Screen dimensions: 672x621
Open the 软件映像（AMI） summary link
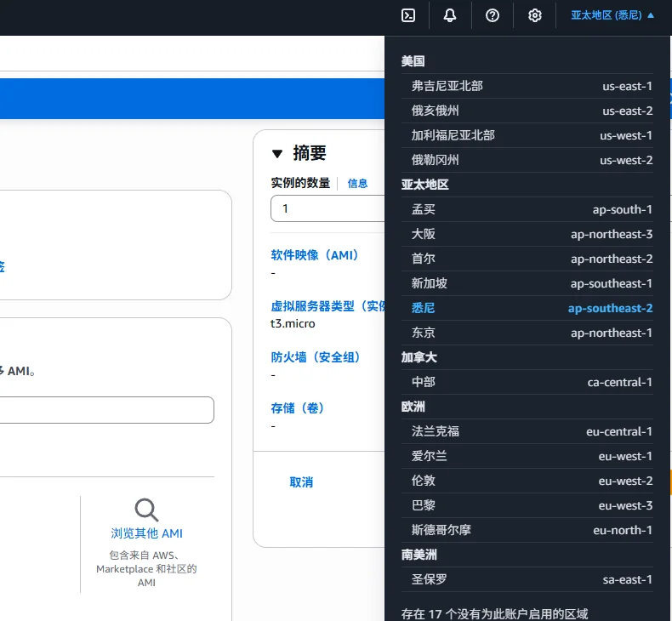pyautogui.click(x=315, y=255)
